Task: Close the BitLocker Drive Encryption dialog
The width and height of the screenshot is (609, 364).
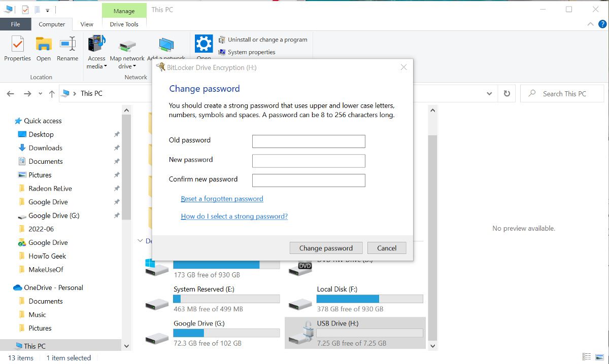Action: pos(403,67)
